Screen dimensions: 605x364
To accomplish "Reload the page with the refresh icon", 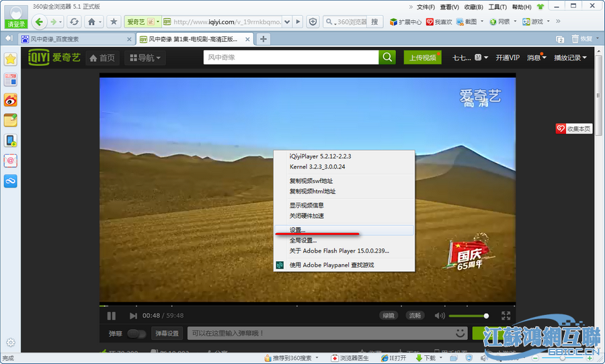I will coord(74,22).
